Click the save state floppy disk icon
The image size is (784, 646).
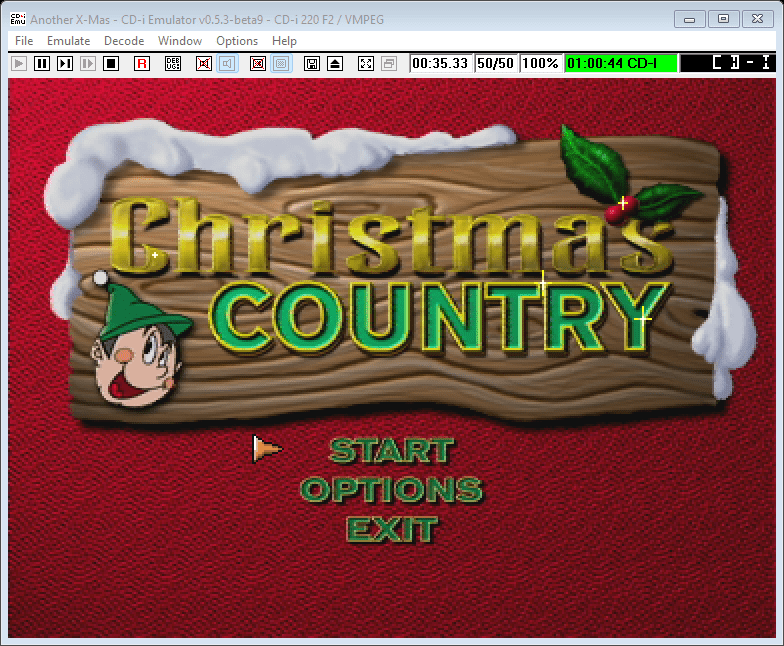click(312, 63)
